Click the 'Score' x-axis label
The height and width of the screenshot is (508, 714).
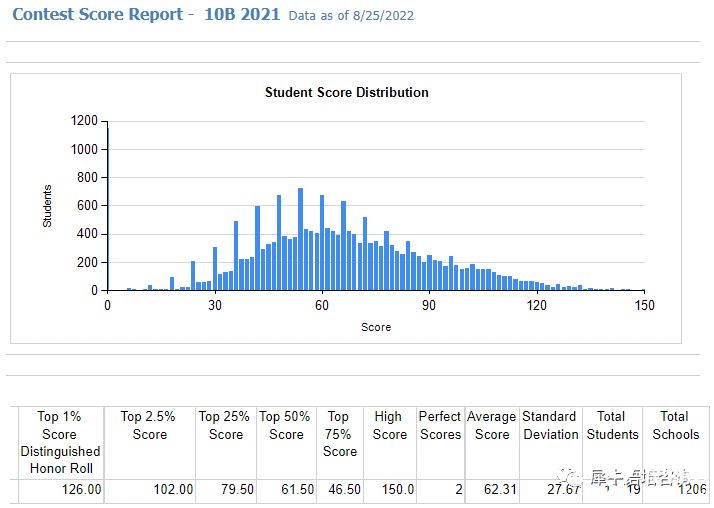[x=376, y=327]
